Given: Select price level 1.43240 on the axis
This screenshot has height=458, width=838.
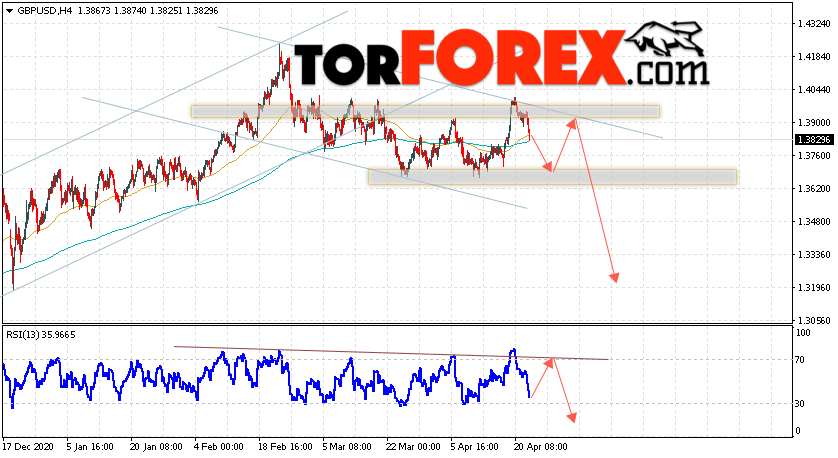Looking at the screenshot, I should tap(814, 24).
